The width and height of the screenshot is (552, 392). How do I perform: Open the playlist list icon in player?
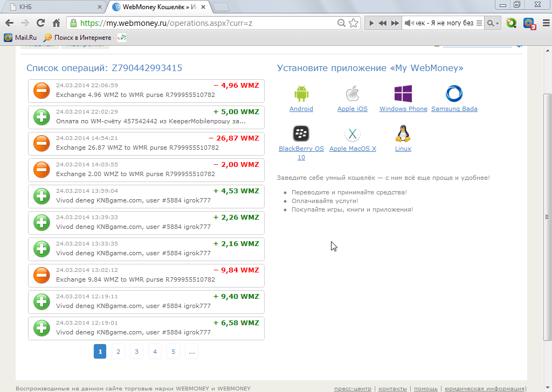(x=479, y=23)
